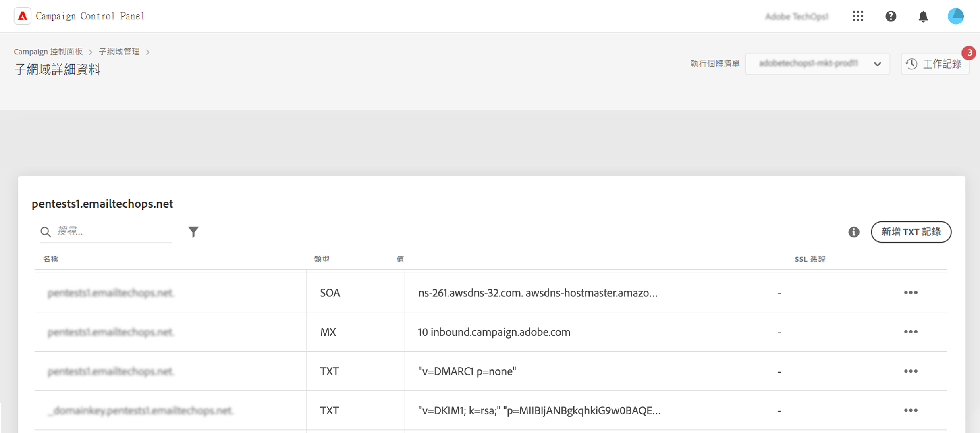Click into the 搜尋 search field
980x433 pixels.
[x=113, y=231]
